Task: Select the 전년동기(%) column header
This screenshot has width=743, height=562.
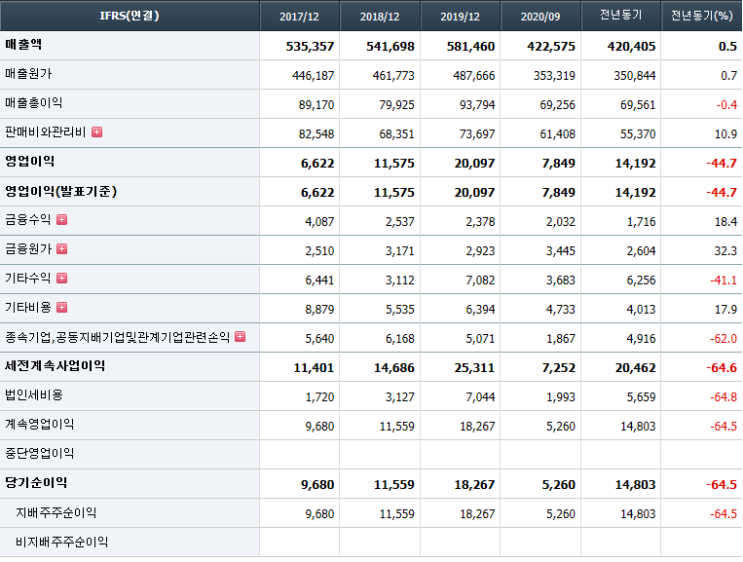Action: (x=702, y=16)
